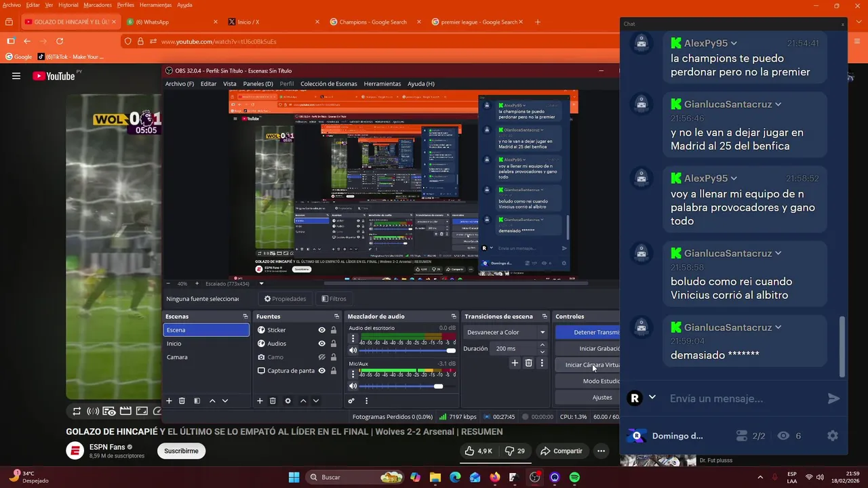Open advanced audio properties gears icon in mixer

point(351,401)
